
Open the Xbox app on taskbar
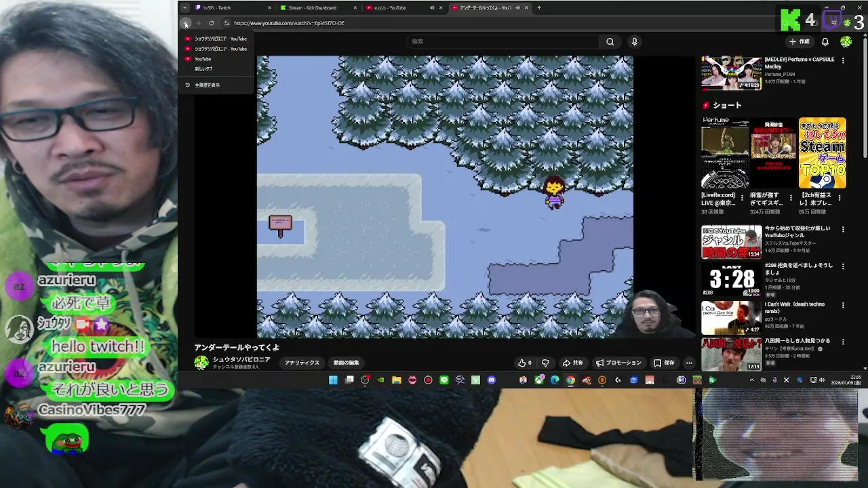539,380
